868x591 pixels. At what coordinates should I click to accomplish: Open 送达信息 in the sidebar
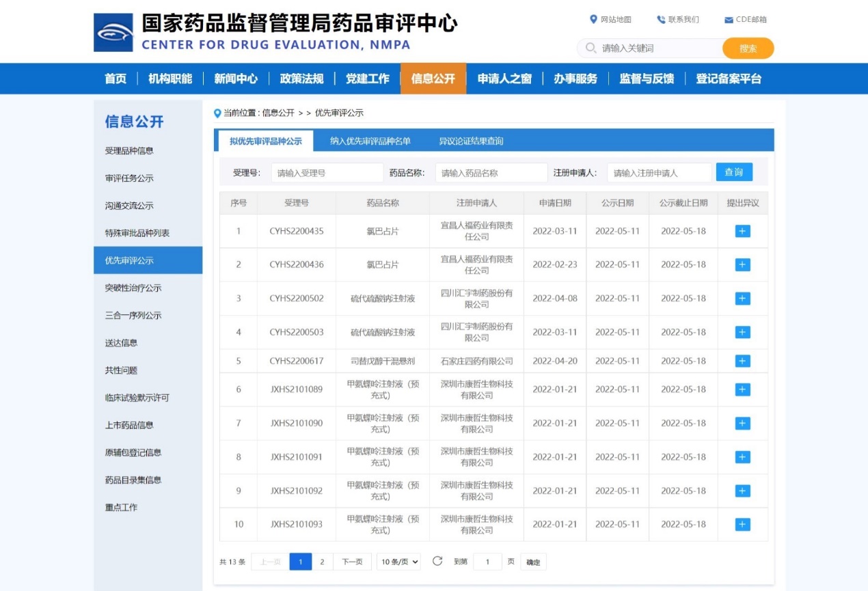(x=148, y=342)
